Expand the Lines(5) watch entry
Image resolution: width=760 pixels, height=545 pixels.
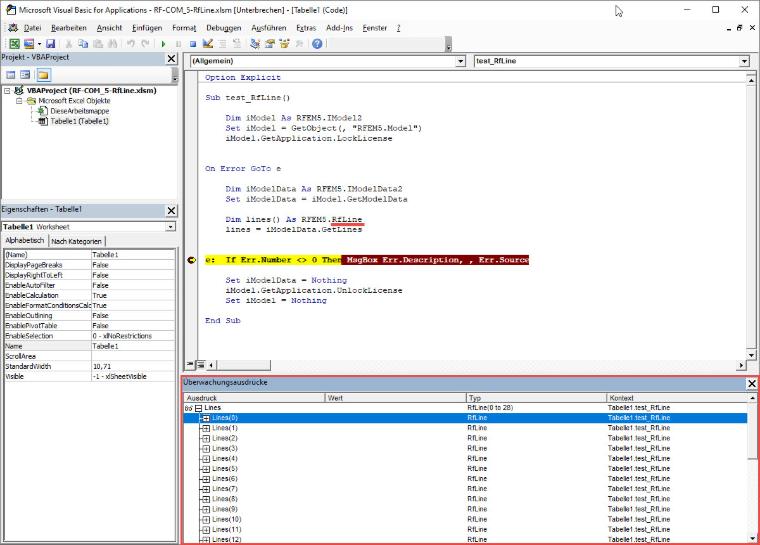[206, 469]
